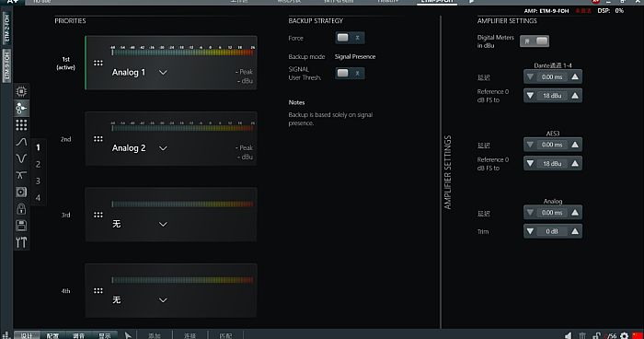The image size is (644, 339).
Task: Click the AES3 delay 0.00 ms field
Action: (x=552, y=145)
